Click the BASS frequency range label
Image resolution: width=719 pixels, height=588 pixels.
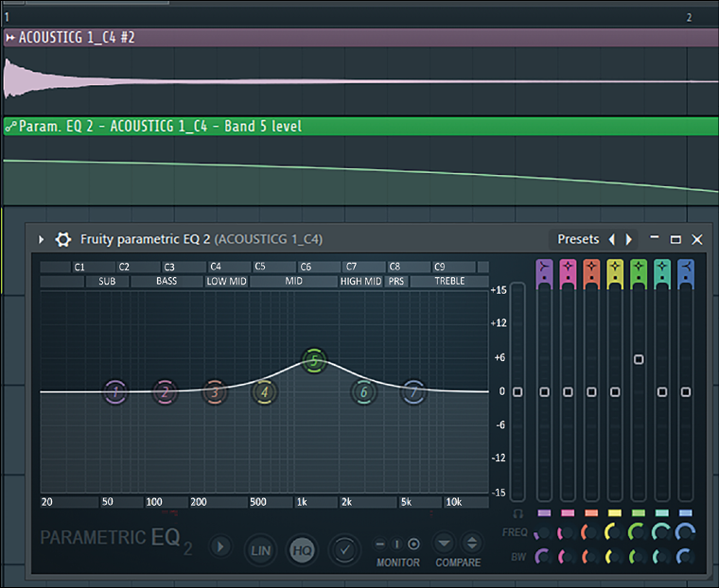[167, 281]
